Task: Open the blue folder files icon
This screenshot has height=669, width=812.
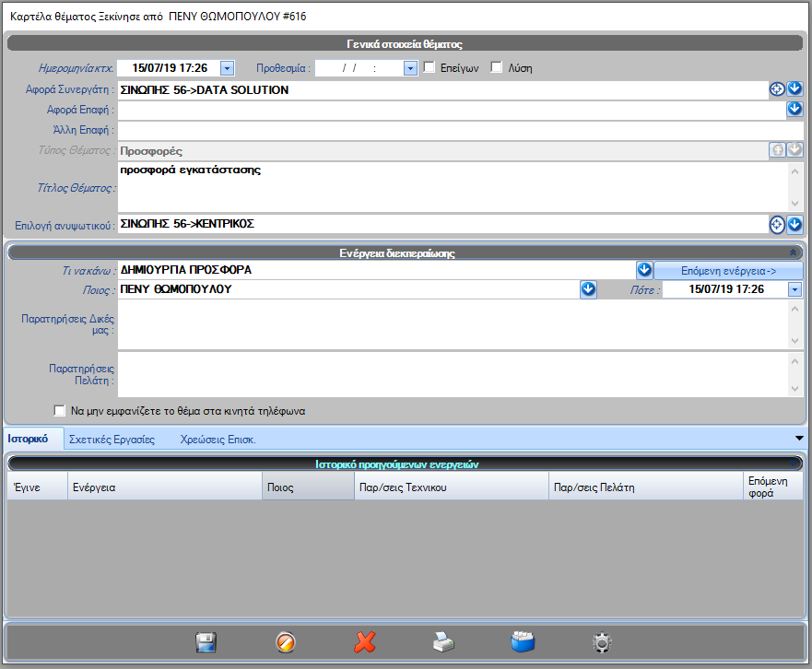Action: point(524,642)
